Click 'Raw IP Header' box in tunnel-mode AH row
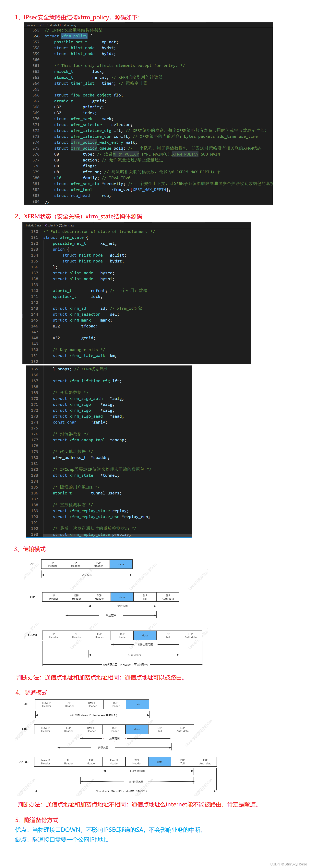Image resolution: width=310 pixels, height=868 pixels. tap(92, 704)
